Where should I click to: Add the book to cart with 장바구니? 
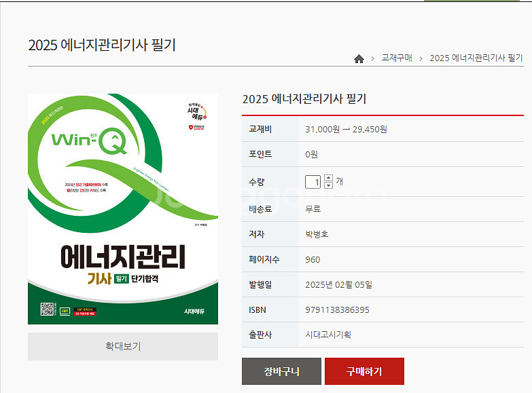(x=282, y=371)
